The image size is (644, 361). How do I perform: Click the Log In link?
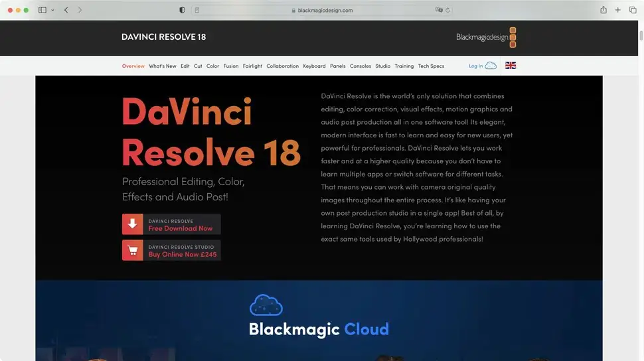click(x=475, y=66)
